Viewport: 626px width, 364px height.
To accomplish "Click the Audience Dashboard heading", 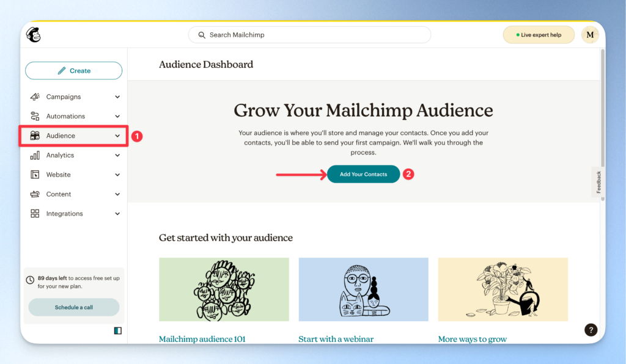I will coord(206,64).
